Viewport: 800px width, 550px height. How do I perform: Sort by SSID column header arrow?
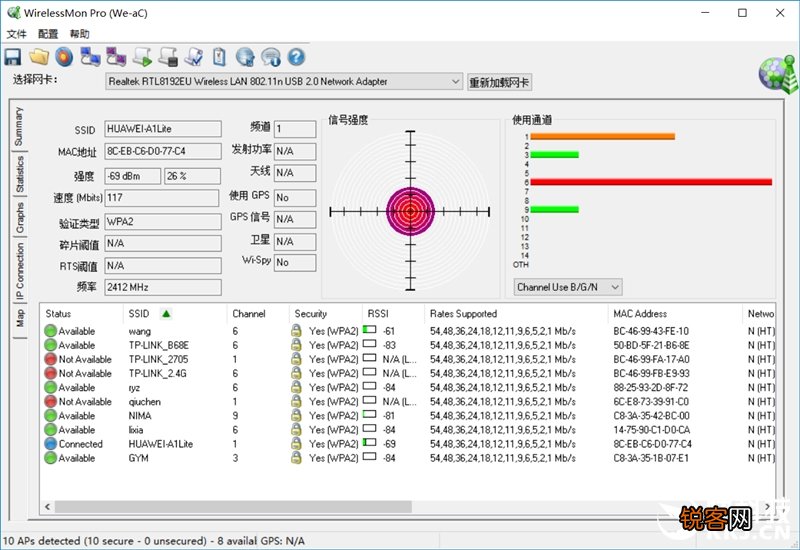pyautogui.click(x=166, y=314)
